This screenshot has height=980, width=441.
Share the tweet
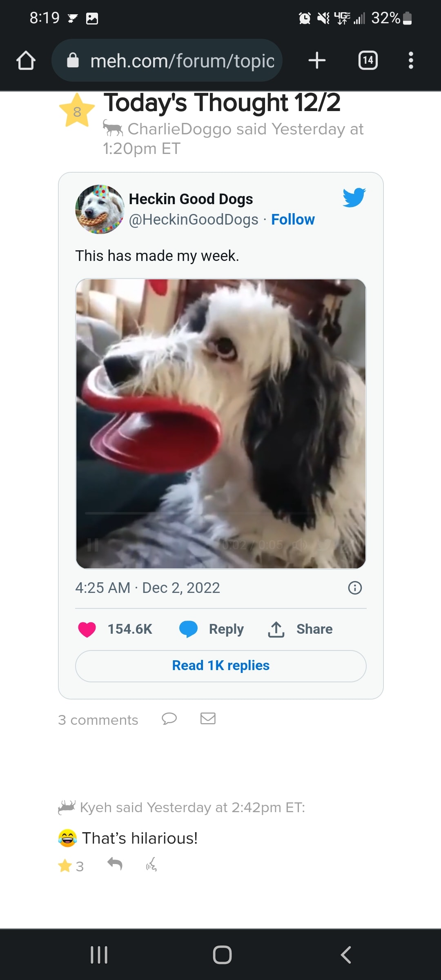[301, 629]
